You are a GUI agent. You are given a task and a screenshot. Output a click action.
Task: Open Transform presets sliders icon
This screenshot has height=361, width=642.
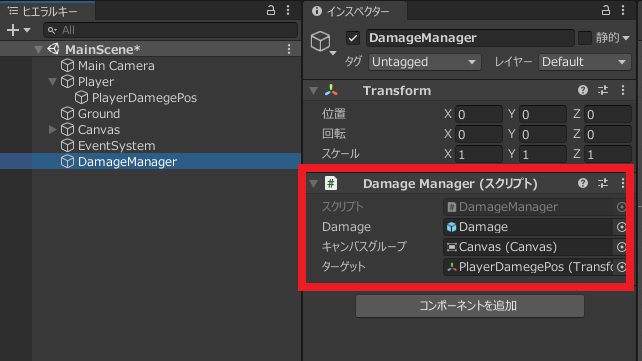[603, 90]
